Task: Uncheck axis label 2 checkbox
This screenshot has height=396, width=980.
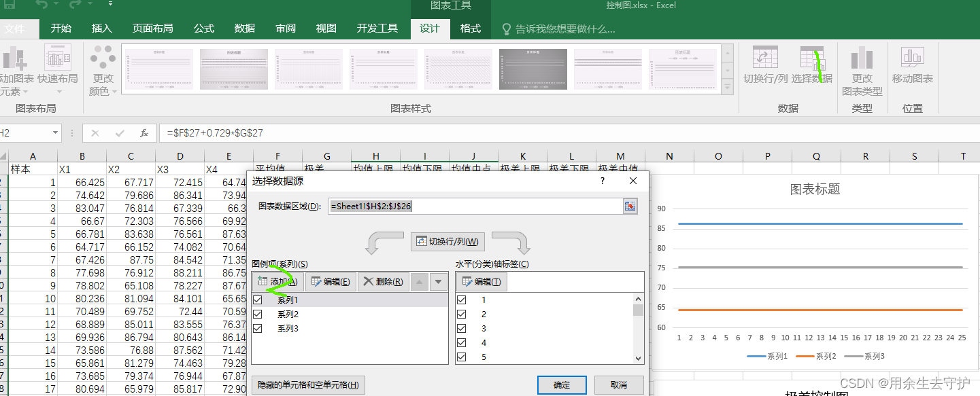Action: [462, 314]
